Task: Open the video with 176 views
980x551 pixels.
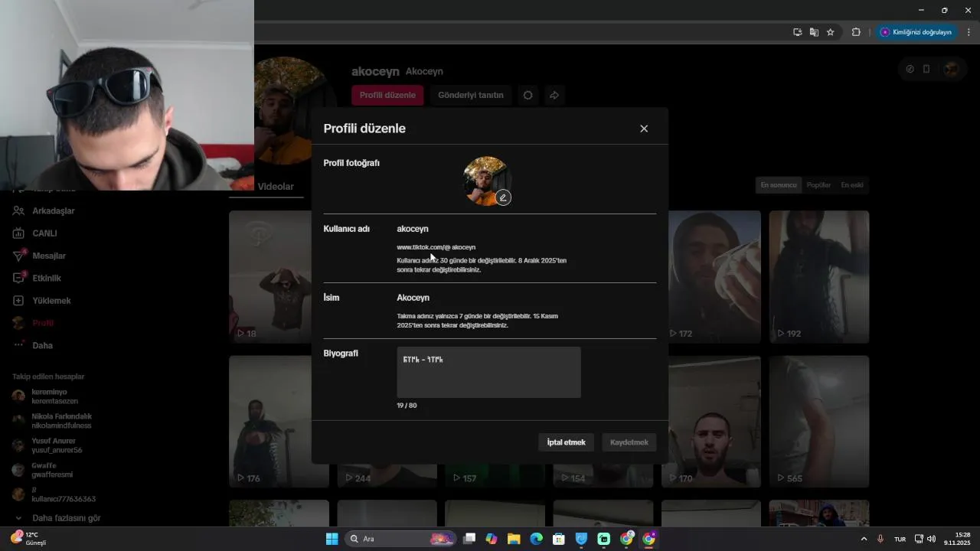Action: (279, 422)
